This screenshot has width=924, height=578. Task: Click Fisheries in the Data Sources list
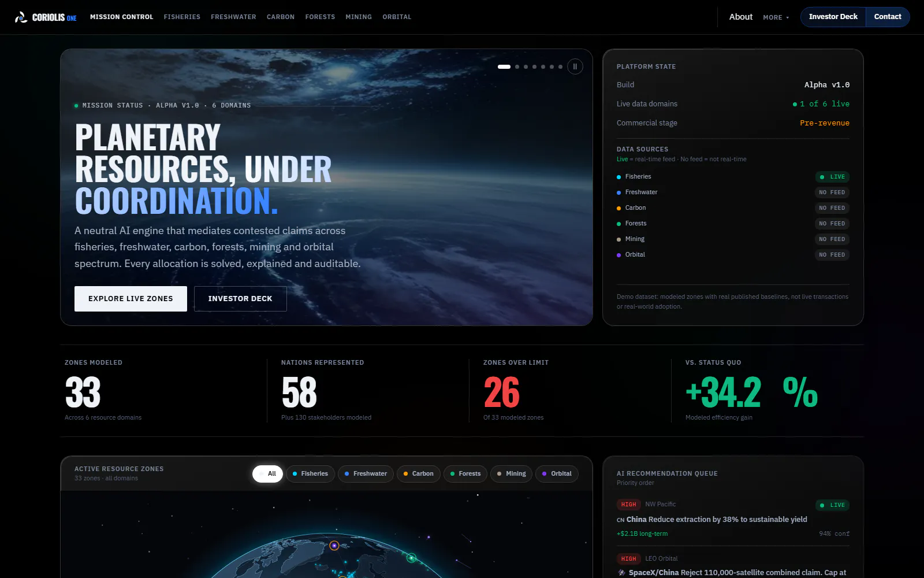638,177
